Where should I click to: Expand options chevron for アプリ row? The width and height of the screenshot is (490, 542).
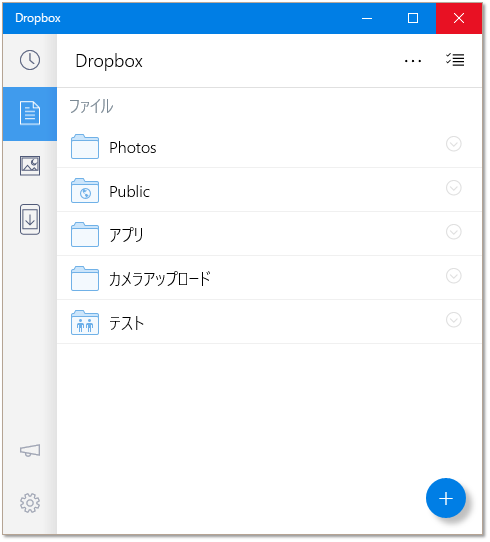(x=454, y=232)
